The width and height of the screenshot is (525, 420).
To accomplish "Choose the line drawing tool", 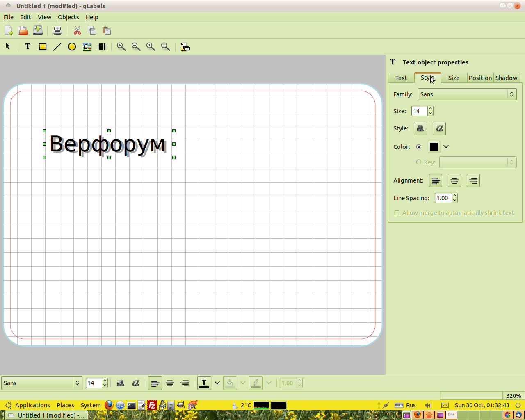I will point(57,47).
